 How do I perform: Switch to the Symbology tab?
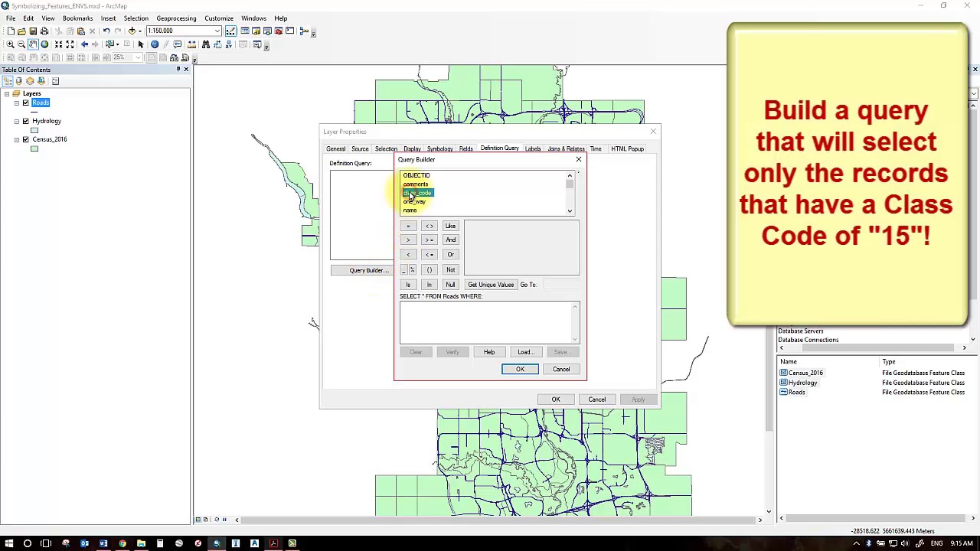point(439,148)
